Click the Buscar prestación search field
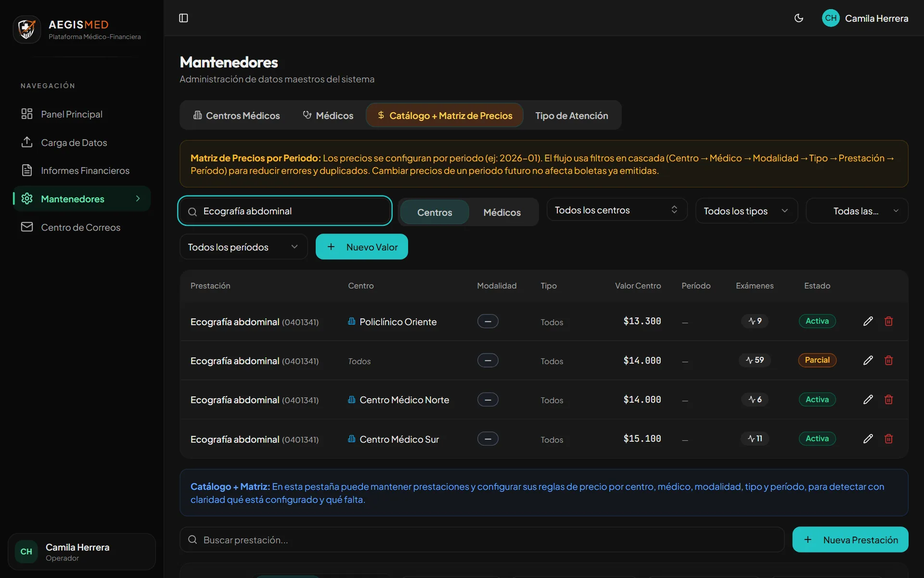 482,539
